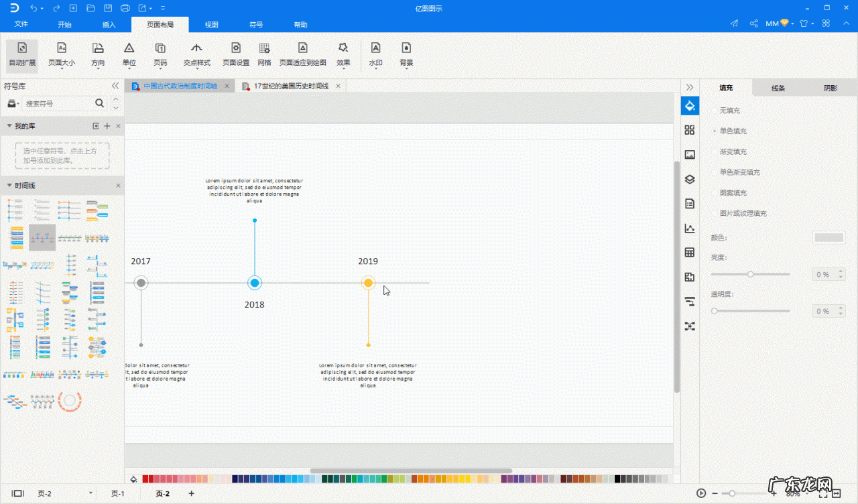Click the 颜色 fill color swatch
The image size is (858, 504).
[829, 237]
